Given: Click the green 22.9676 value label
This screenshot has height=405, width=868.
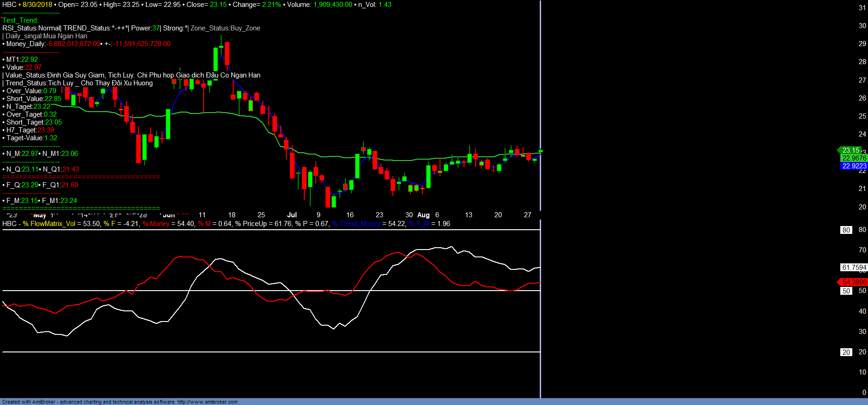Looking at the screenshot, I should (x=854, y=158).
